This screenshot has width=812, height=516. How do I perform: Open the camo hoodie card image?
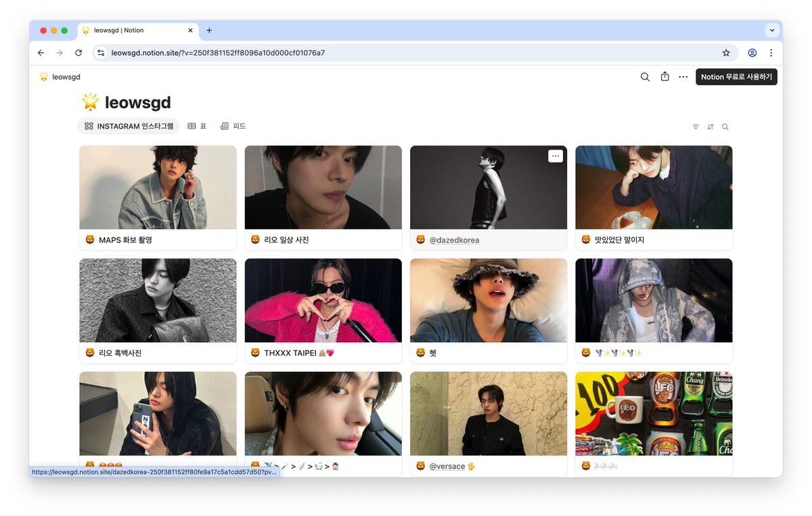[x=654, y=300]
